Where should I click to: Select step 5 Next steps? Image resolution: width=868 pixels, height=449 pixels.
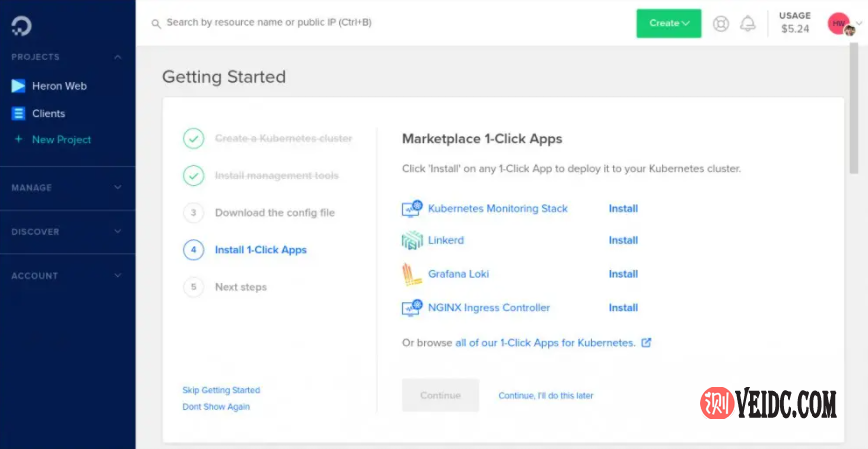click(x=240, y=287)
